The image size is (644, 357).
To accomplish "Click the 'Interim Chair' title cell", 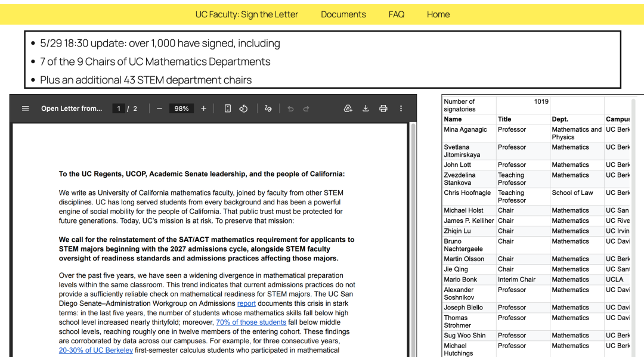I will 524,280.
